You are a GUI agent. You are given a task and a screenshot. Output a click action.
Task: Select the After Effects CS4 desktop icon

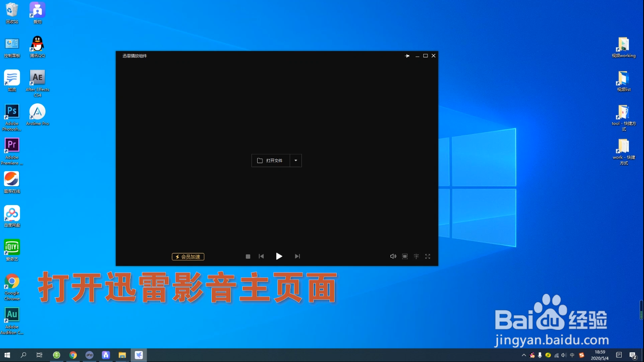point(37,83)
